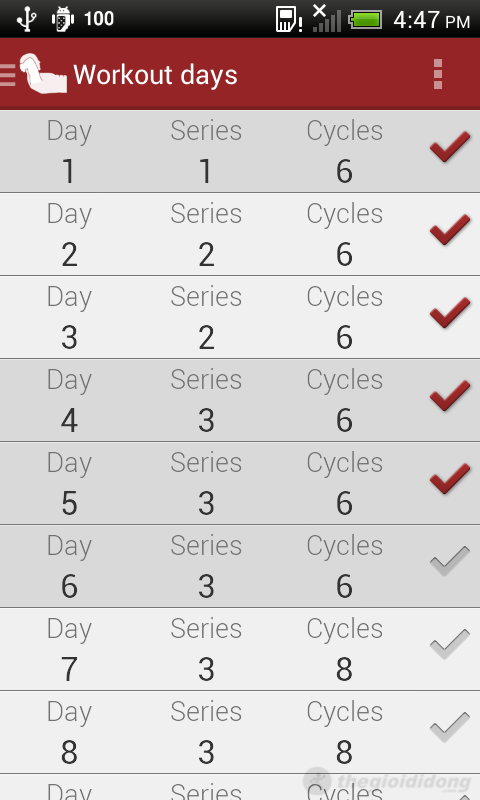Open the Day 2 workout row
The height and width of the screenshot is (800, 480).
(x=240, y=234)
